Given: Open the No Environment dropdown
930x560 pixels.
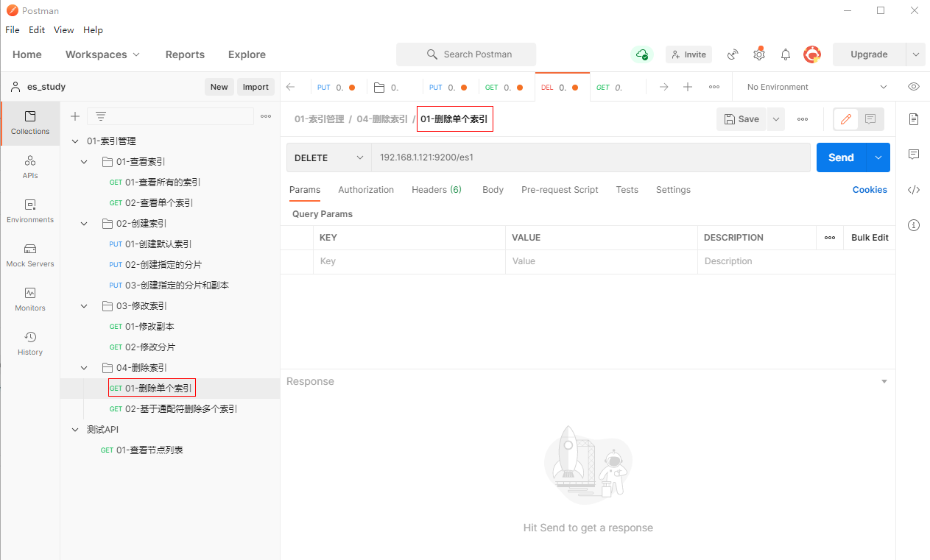Looking at the screenshot, I should coord(817,87).
